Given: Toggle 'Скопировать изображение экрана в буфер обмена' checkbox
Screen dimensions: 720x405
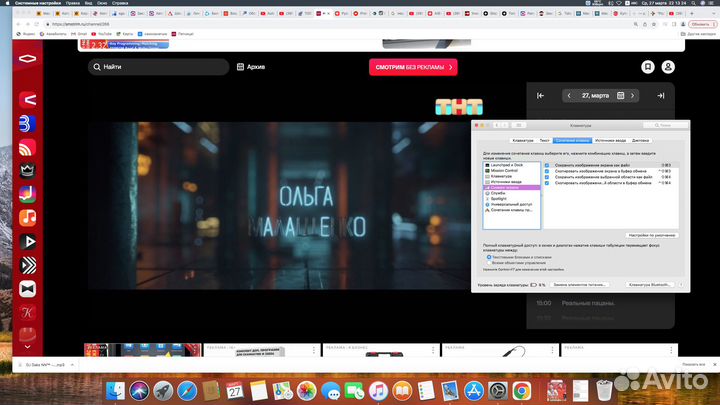Looking at the screenshot, I should click(x=546, y=171).
